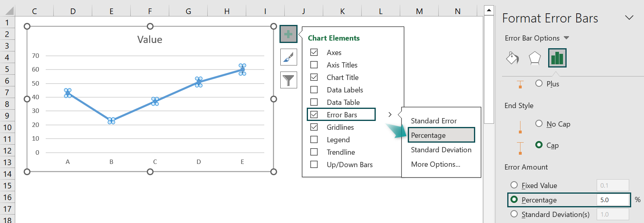644x223 pixels.
Task: Select the Standard Deviation(s) radio button
Action: [x=514, y=214]
